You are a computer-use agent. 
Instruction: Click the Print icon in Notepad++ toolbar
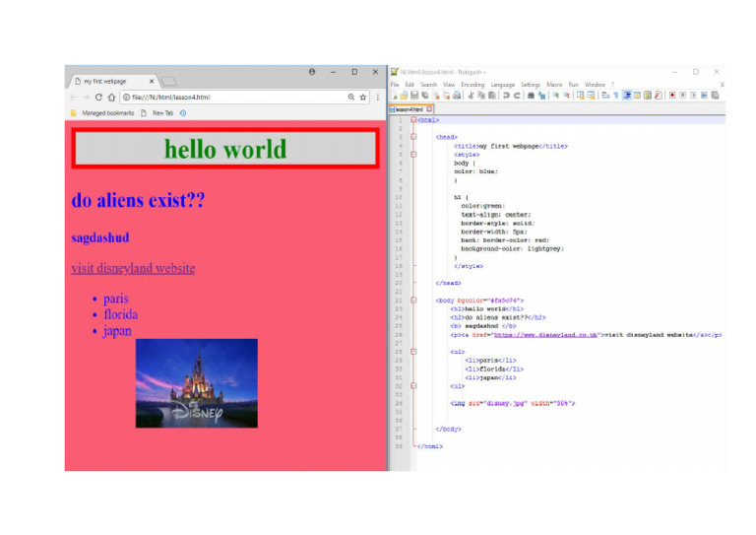457,96
